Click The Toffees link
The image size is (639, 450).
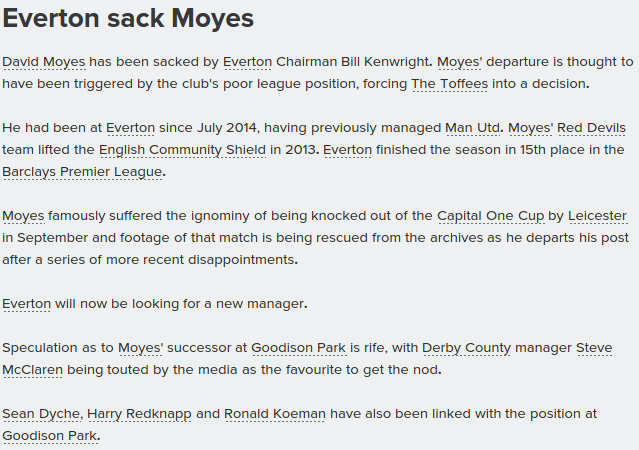point(450,84)
